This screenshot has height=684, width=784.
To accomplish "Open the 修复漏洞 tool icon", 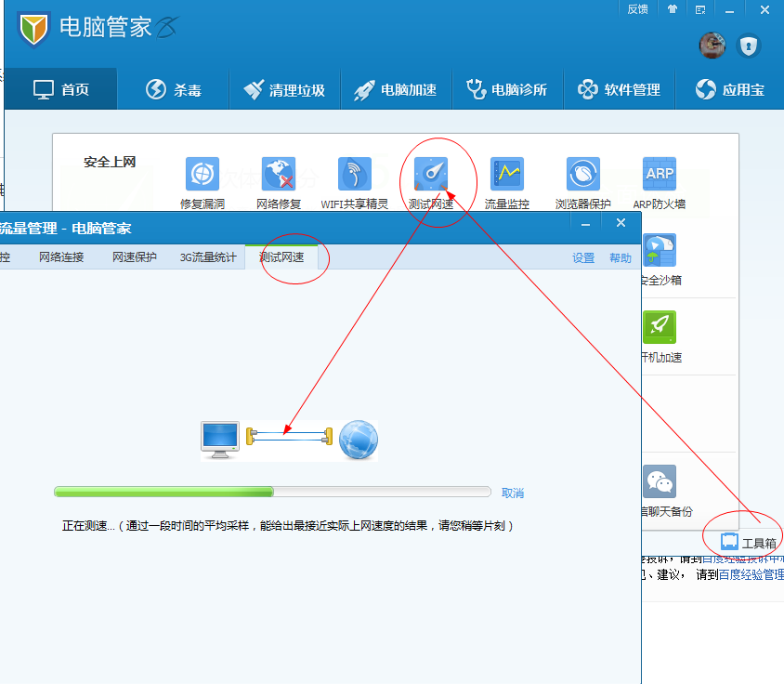I will tap(202, 175).
